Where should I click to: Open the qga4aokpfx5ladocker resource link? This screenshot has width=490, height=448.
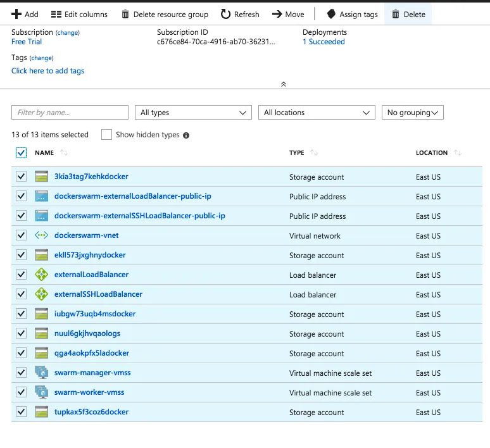(92, 353)
